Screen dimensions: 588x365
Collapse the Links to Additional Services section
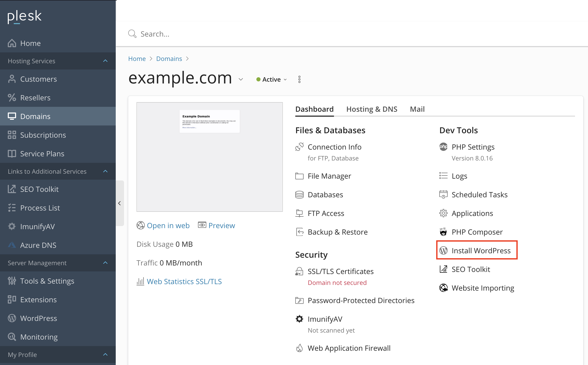point(105,171)
